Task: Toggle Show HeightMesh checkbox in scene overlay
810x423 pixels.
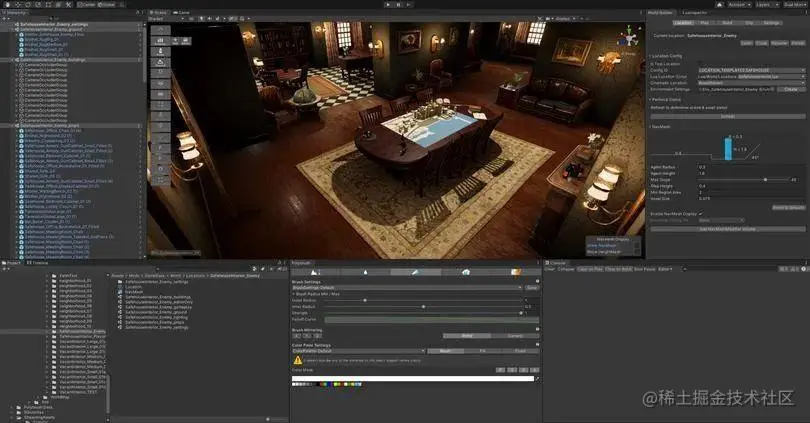Action: (636, 252)
